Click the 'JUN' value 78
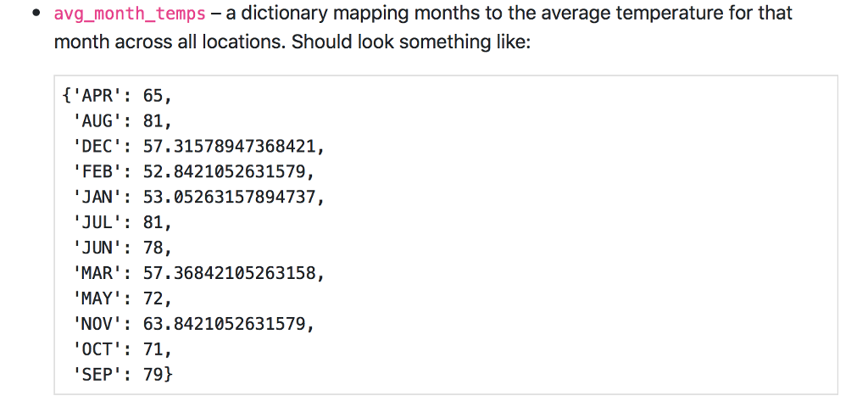The width and height of the screenshot is (868, 407). [x=153, y=248]
